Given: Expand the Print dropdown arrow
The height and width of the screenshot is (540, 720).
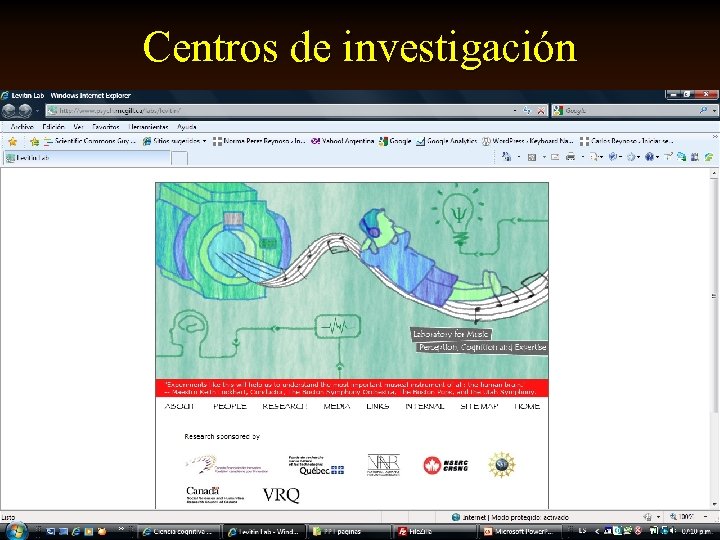Looking at the screenshot, I should point(582,157).
